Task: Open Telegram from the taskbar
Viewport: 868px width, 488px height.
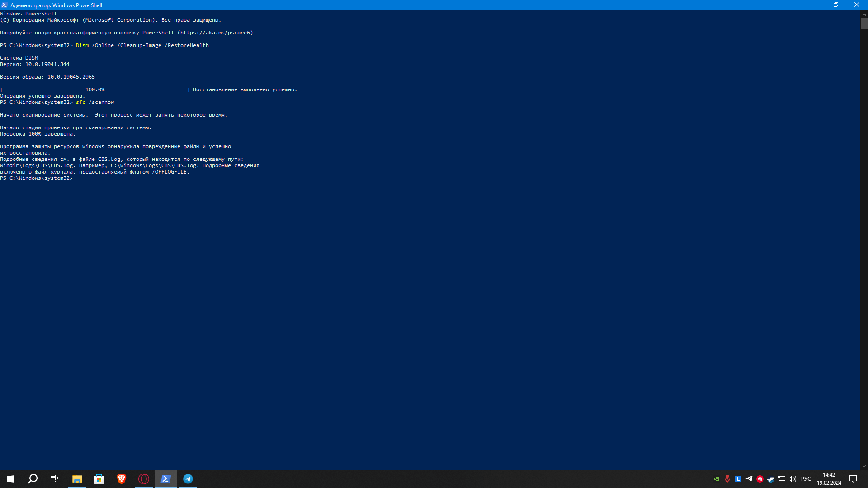Action: click(x=188, y=479)
